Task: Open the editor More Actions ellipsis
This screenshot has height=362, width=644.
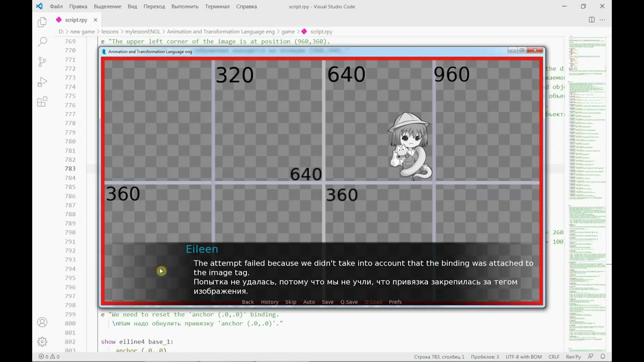Action: 602,20
